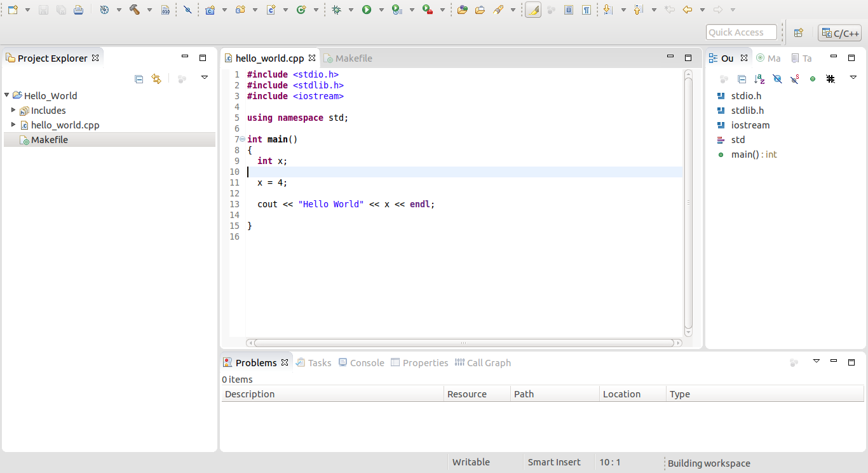Collapse all in Project Explorer toolbar

click(139, 79)
